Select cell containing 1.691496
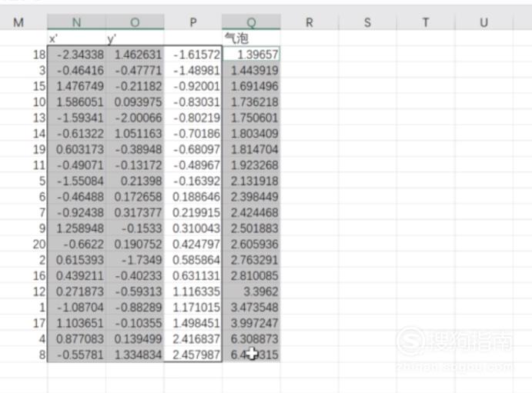The height and width of the screenshot is (393, 532). (x=252, y=85)
